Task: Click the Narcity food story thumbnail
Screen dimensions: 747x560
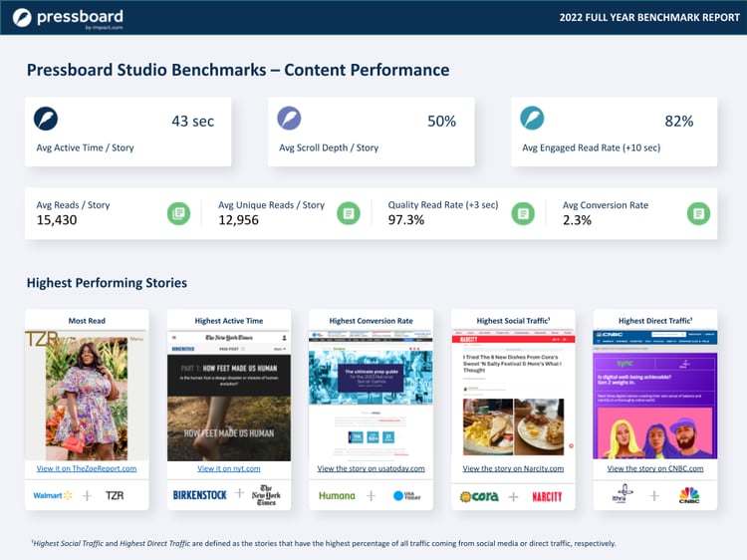Action: click(x=513, y=396)
